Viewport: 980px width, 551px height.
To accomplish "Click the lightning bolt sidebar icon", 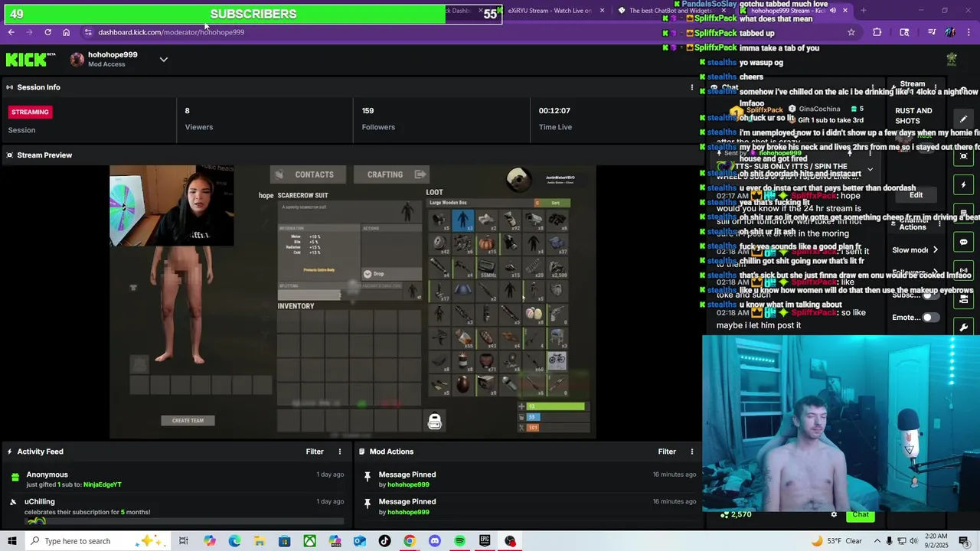I will pyautogui.click(x=963, y=185).
